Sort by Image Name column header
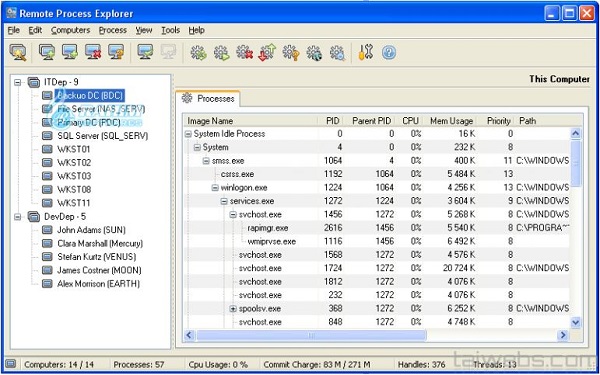The image size is (600, 375). [251, 121]
